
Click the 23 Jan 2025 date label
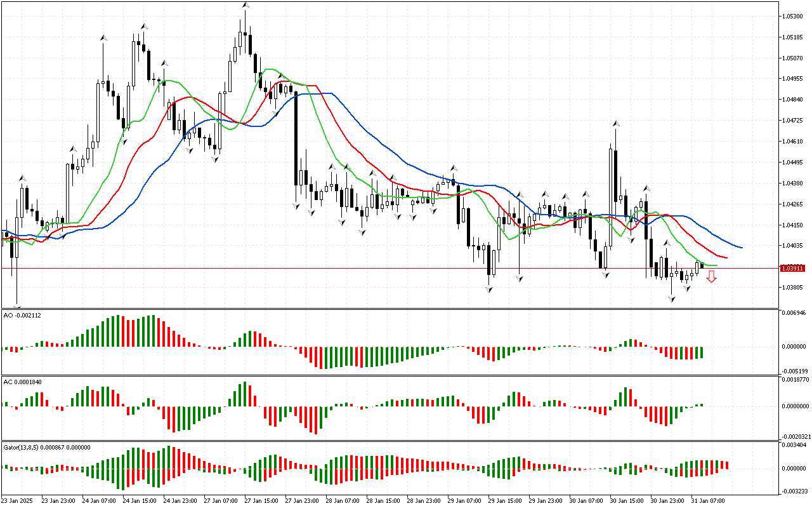(16, 500)
